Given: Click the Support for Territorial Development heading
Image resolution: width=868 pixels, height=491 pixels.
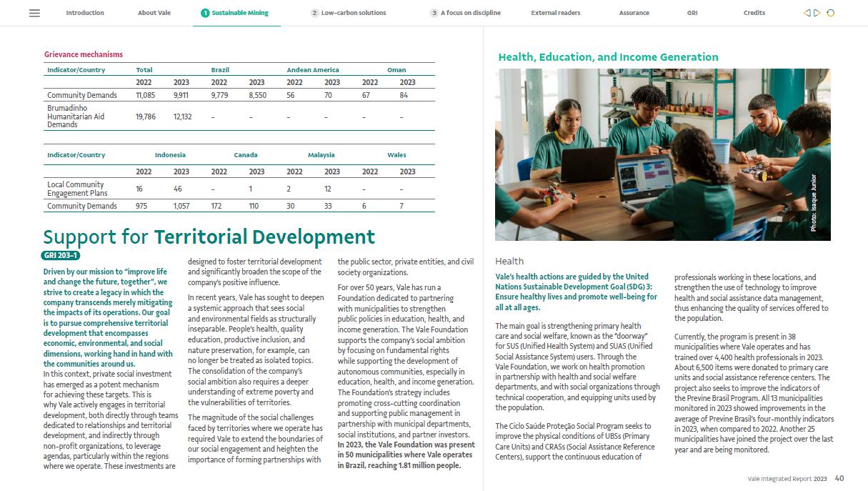Looking at the screenshot, I should [209, 237].
